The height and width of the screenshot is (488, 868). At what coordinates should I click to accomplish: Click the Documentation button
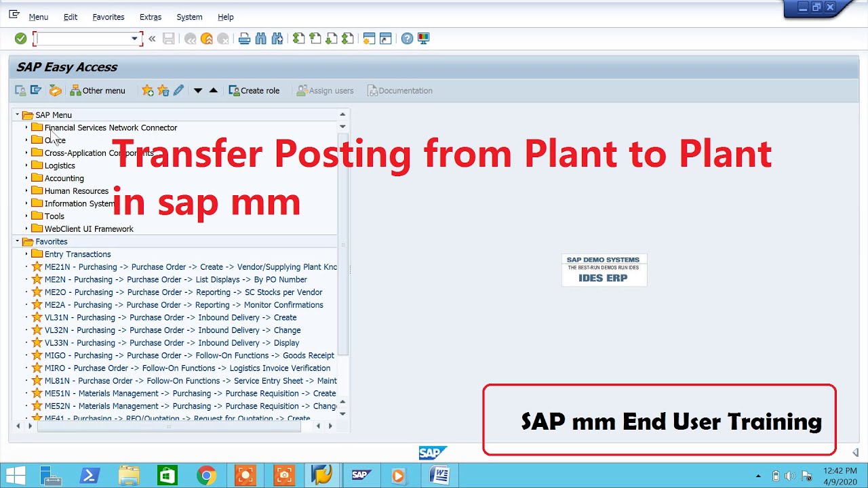point(399,90)
